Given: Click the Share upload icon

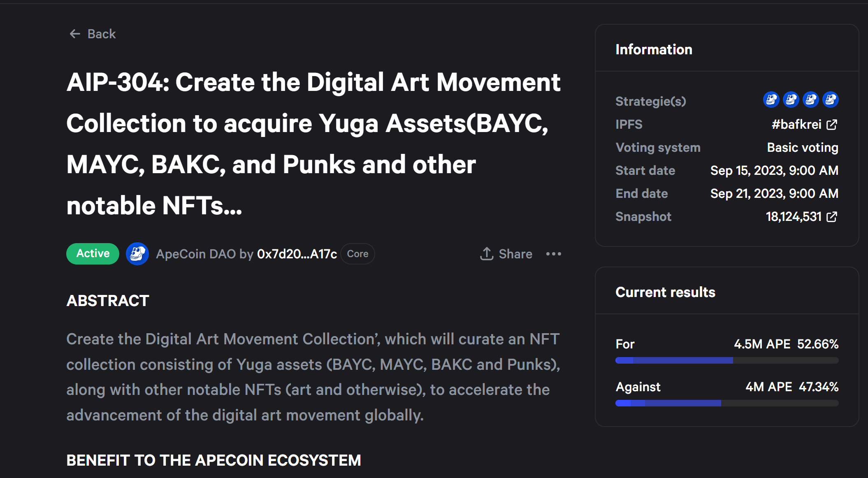Looking at the screenshot, I should point(487,254).
